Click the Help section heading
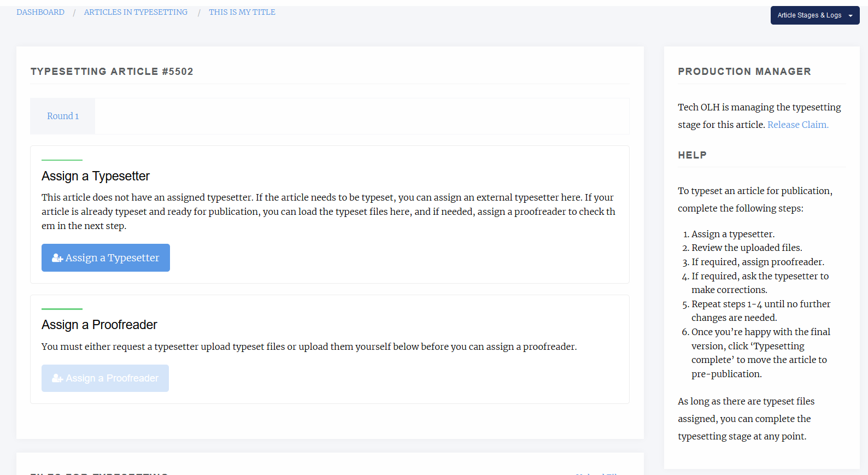 tap(692, 155)
